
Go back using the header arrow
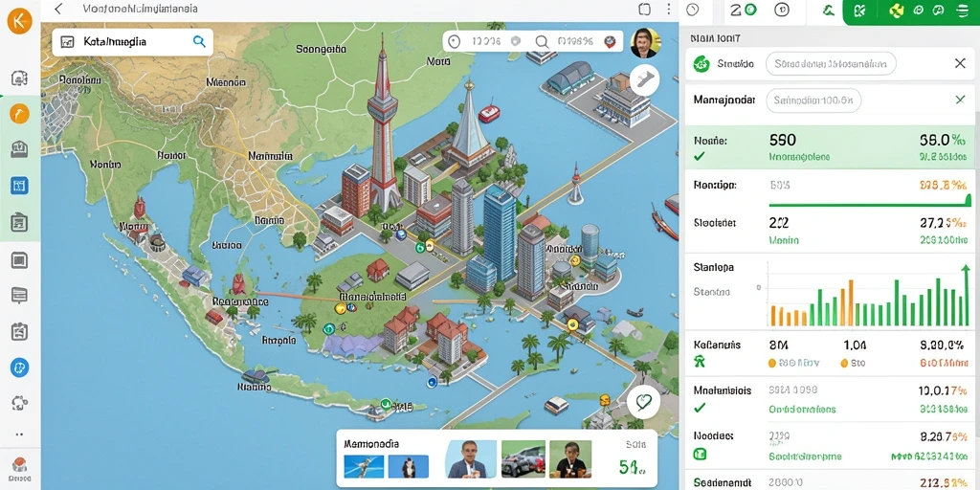[58, 9]
